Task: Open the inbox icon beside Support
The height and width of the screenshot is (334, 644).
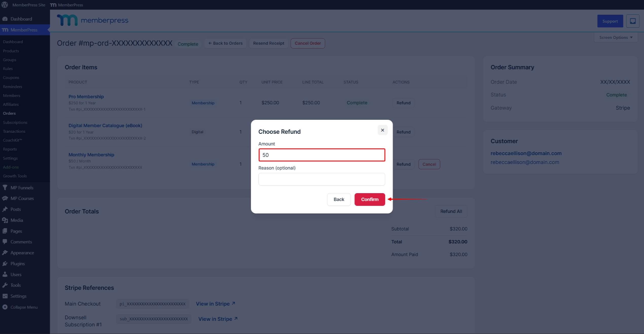Action: pos(633,21)
